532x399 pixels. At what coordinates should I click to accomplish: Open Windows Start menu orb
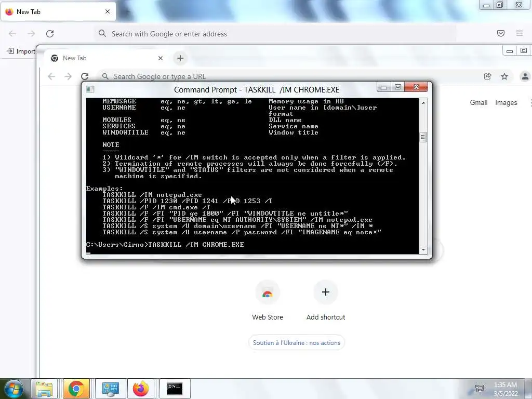(14, 389)
